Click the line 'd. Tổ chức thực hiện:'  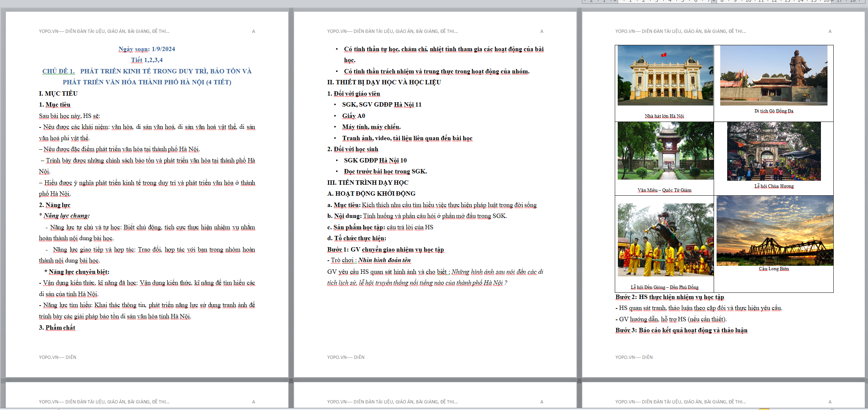[x=356, y=238]
